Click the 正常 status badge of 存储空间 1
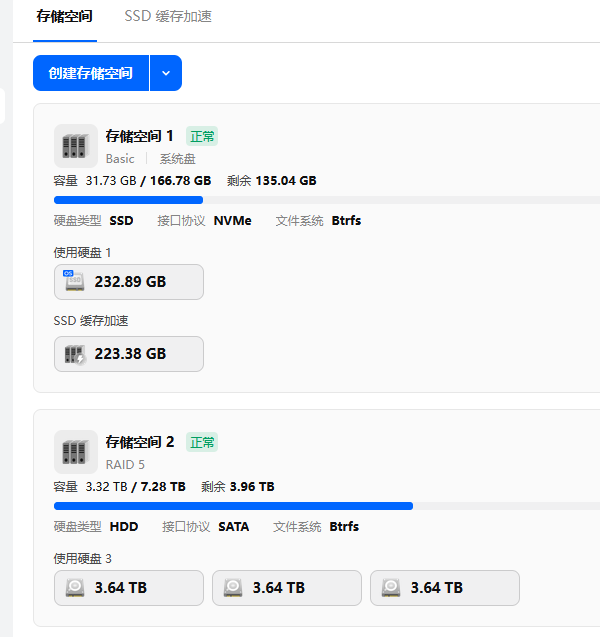Image resolution: width=600 pixels, height=637 pixels. click(202, 136)
